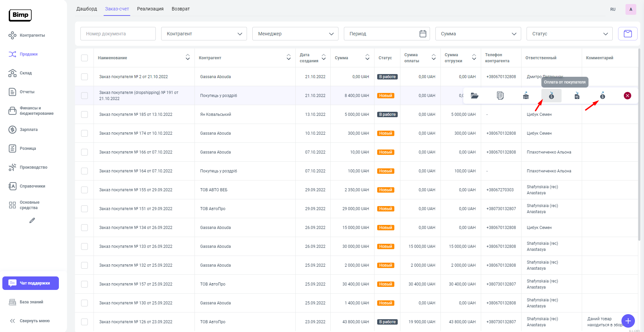
Task: Open the order with the folder icon
Action: click(x=474, y=96)
